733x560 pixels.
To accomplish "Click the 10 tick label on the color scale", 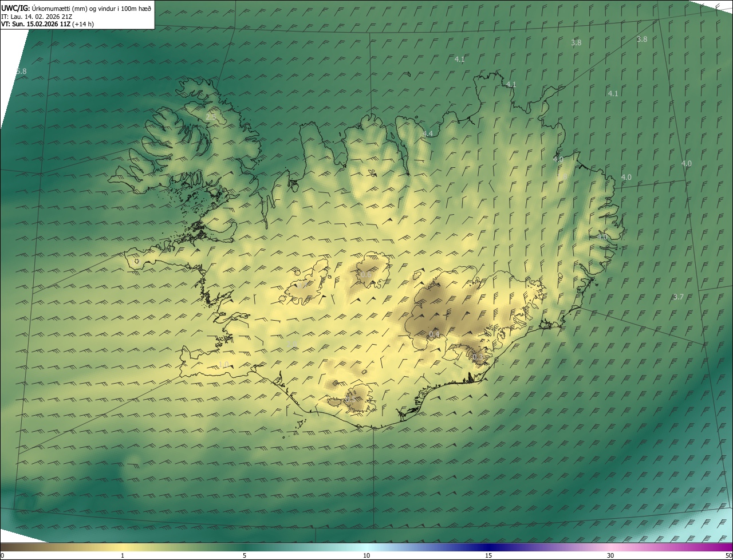I will pyautogui.click(x=366, y=555).
